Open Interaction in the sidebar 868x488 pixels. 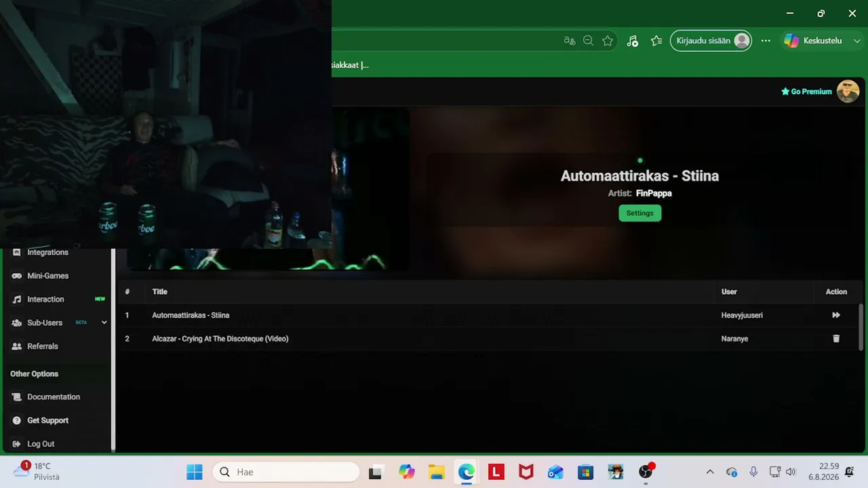pyautogui.click(x=45, y=299)
